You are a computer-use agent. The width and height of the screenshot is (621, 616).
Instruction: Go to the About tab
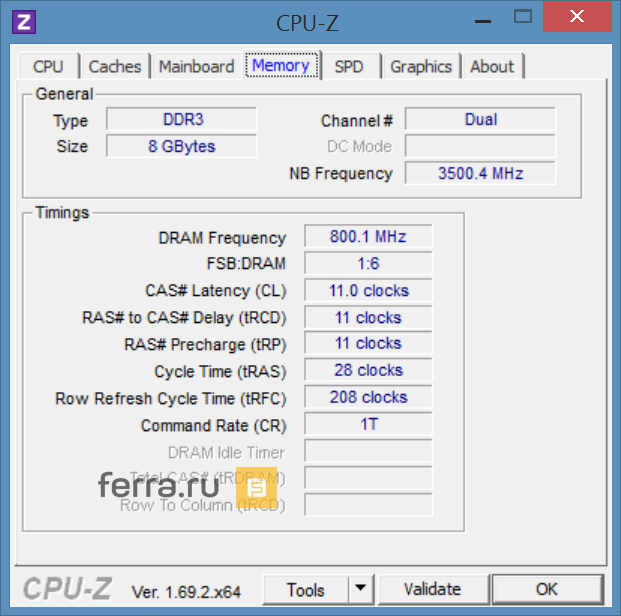coord(492,67)
